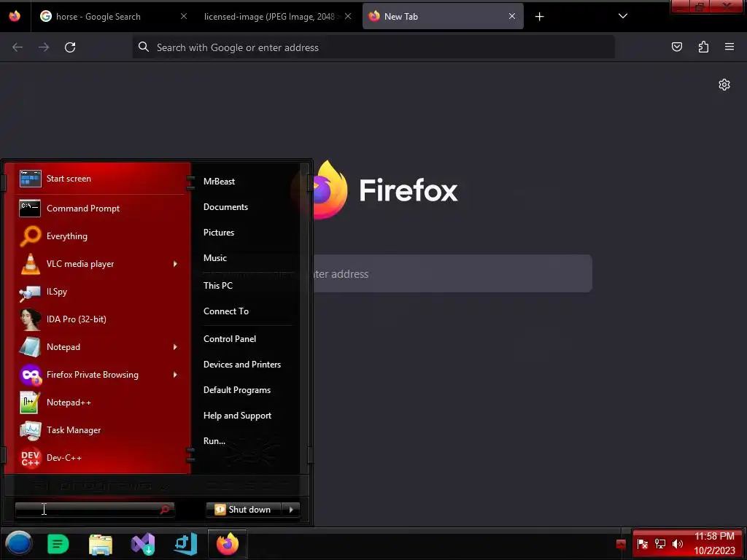Open green notes app on taskbar
The image size is (747, 560).
pos(58,544)
